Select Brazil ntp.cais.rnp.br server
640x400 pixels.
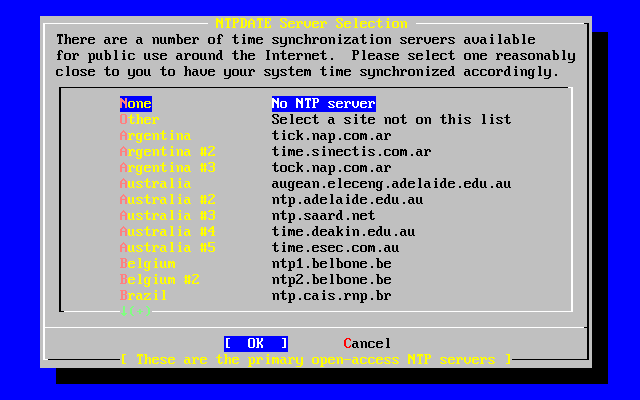[143, 296]
